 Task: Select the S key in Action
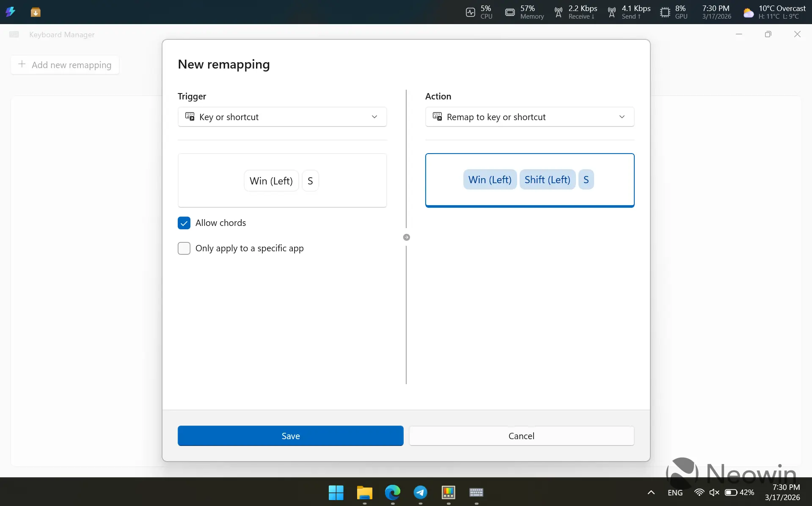click(x=586, y=180)
